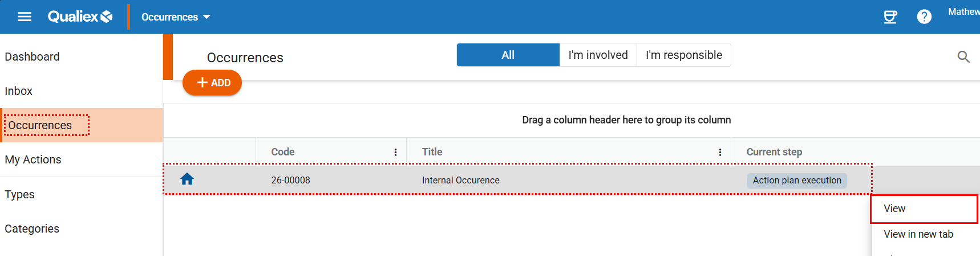The height and width of the screenshot is (256, 980).
Task: Switch filter to I'm involved
Action: [x=598, y=55]
